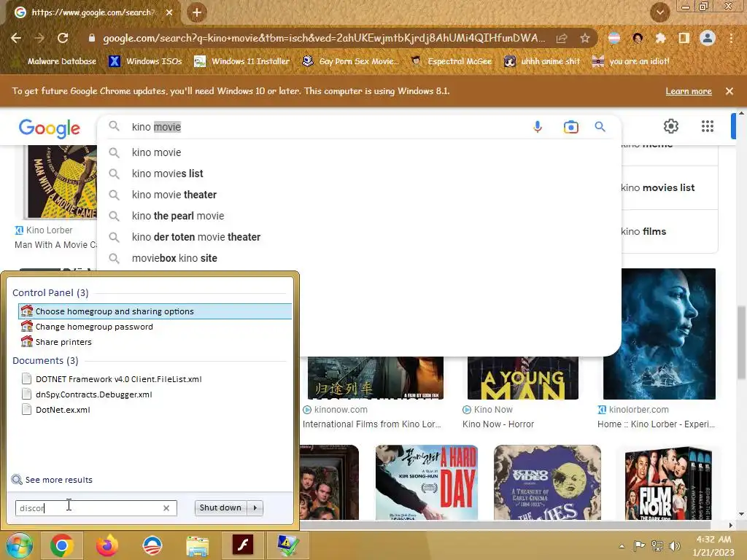Open Google settings gear

671,126
